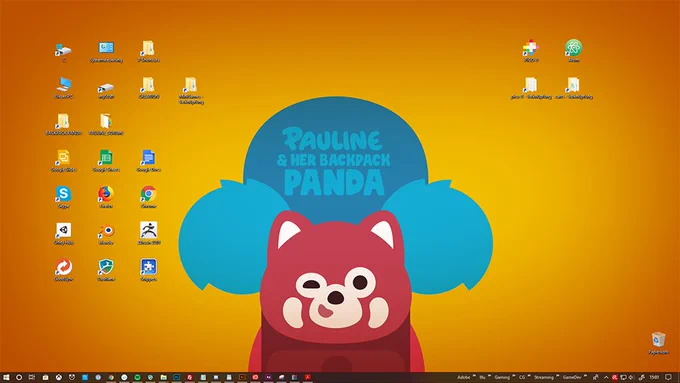This screenshot has width=680, height=383.
Task: Click the Cortana circle in the taskbar
Action: click(19, 377)
